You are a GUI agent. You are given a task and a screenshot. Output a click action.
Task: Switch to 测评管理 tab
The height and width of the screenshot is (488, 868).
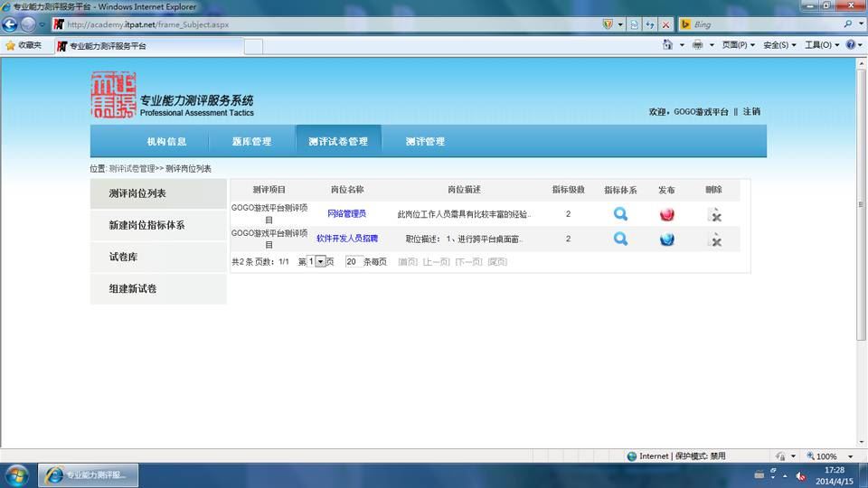(425, 142)
